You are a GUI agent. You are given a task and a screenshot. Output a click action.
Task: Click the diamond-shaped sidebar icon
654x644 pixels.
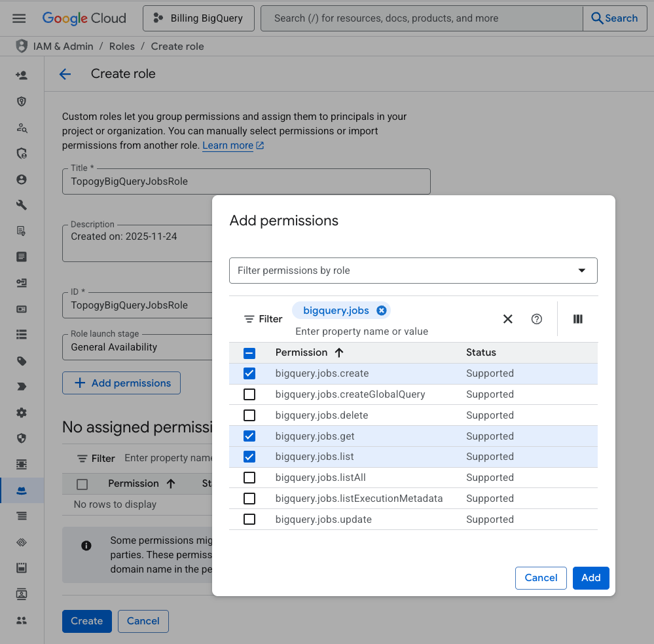pyautogui.click(x=21, y=542)
